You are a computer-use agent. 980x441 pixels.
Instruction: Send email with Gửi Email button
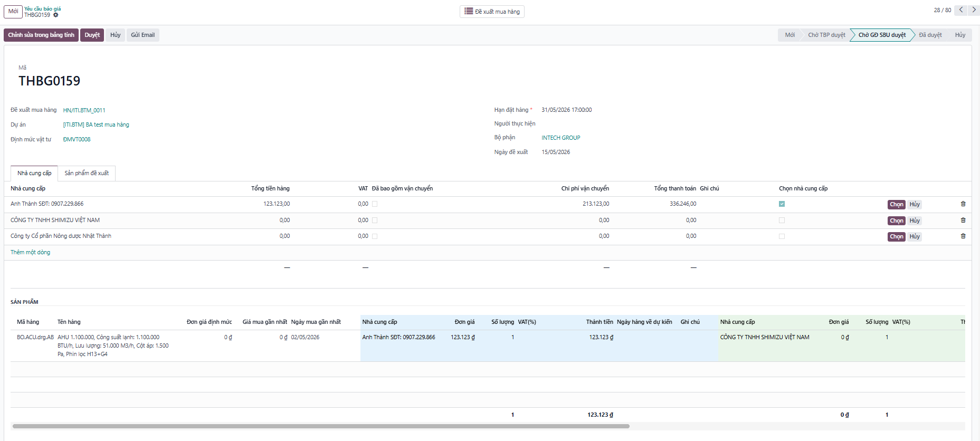click(142, 35)
